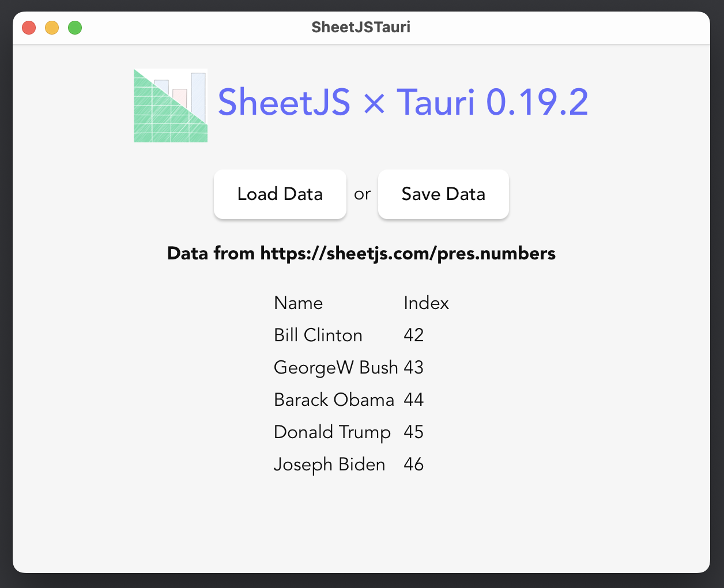Maximize the window using green button

point(75,28)
